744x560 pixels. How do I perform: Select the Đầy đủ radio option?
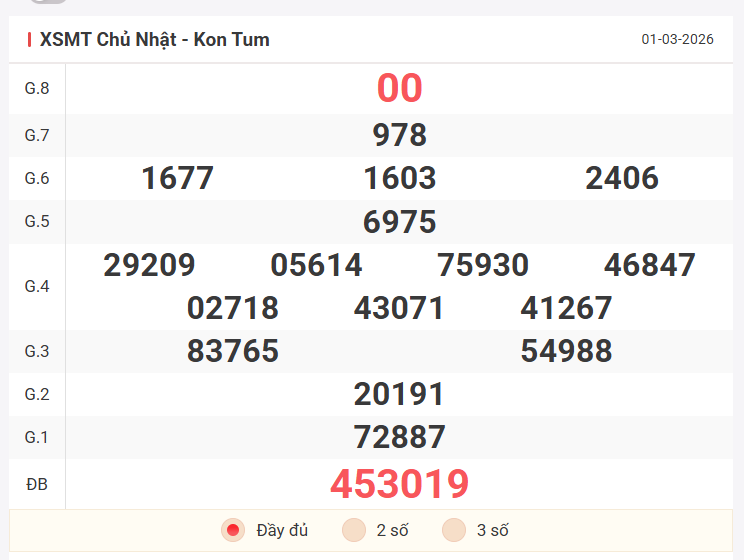[233, 530]
